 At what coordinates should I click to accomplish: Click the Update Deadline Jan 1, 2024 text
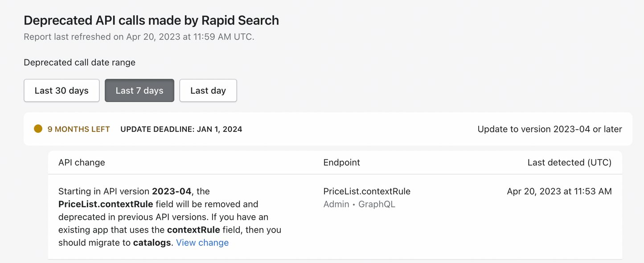pyautogui.click(x=181, y=129)
